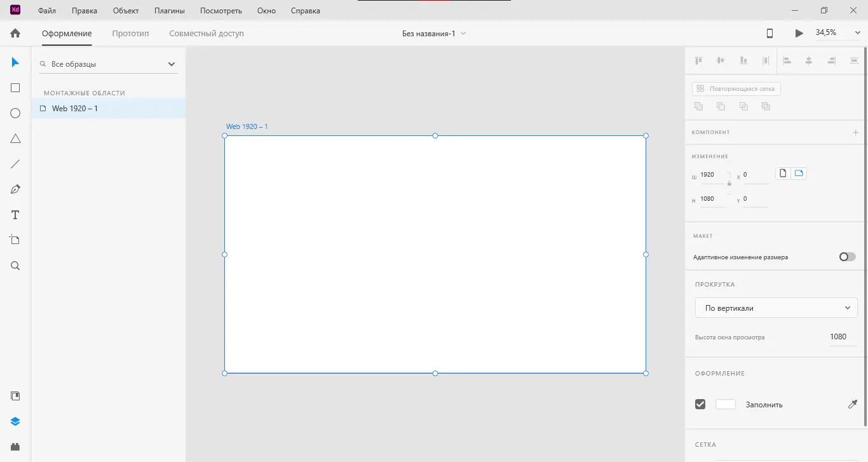
Task: Open the Посмотреть menu
Action: (221, 11)
